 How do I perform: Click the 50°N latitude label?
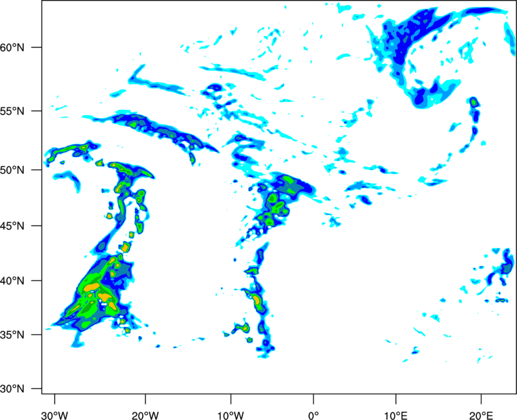pyautogui.click(x=12, y=170)
